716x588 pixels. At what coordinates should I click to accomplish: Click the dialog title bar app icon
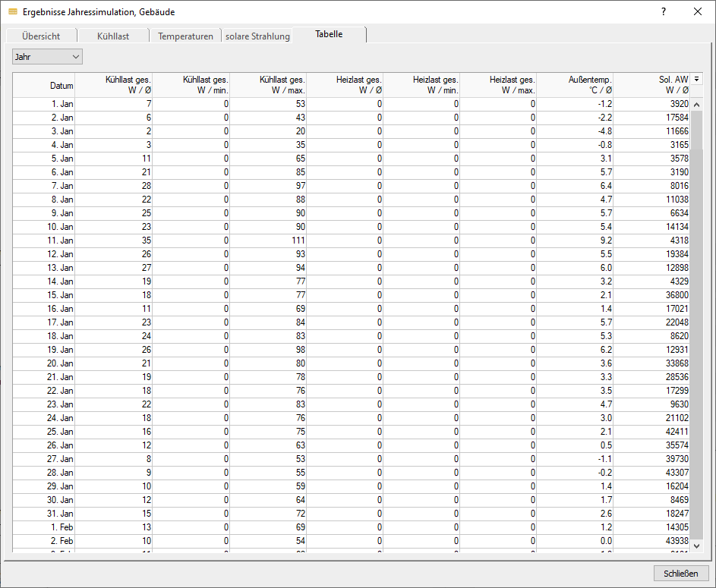[13, 12]
